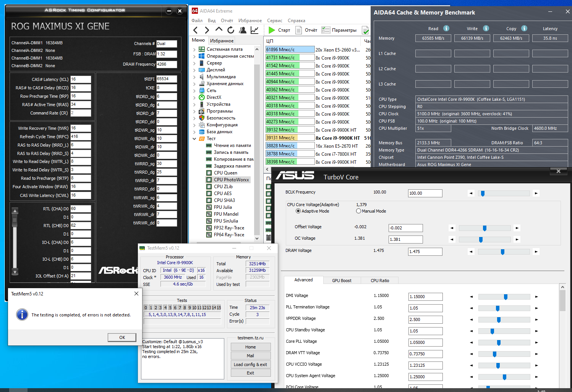Select the Операционная система tree item
Image resolution: width=572 pixels, height=392 pixels.
[x=226, y=56]
